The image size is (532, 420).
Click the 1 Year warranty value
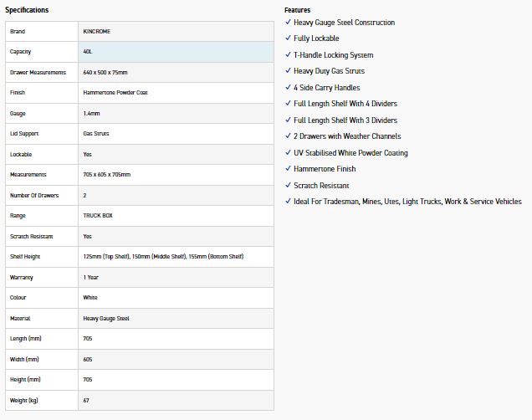pos(90,277)
